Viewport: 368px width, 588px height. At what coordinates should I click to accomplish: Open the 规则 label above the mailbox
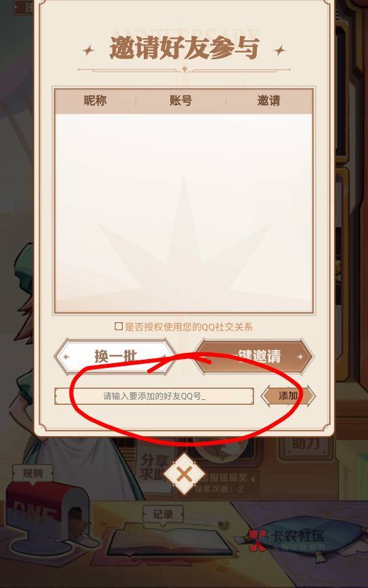[x=33, y=474]
